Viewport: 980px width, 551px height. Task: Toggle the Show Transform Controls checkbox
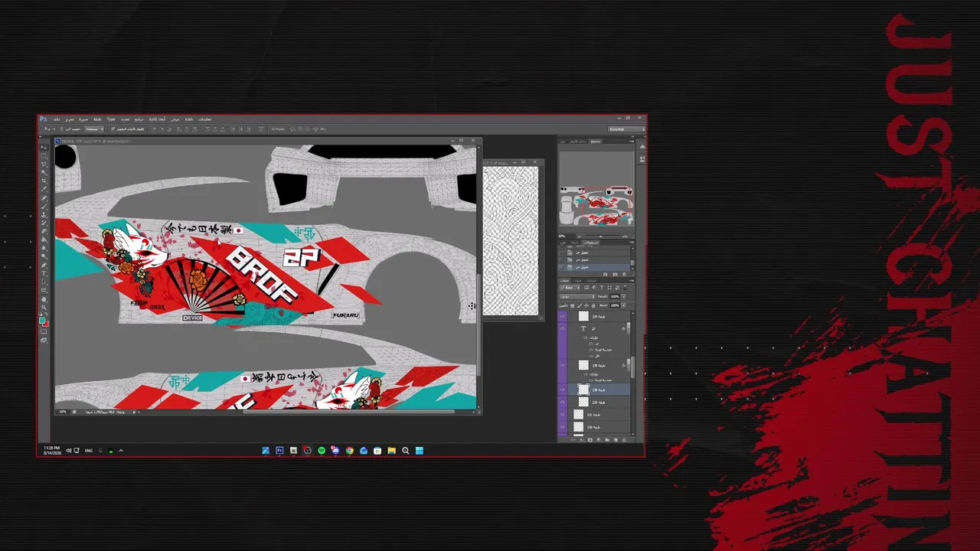point(113,129)
